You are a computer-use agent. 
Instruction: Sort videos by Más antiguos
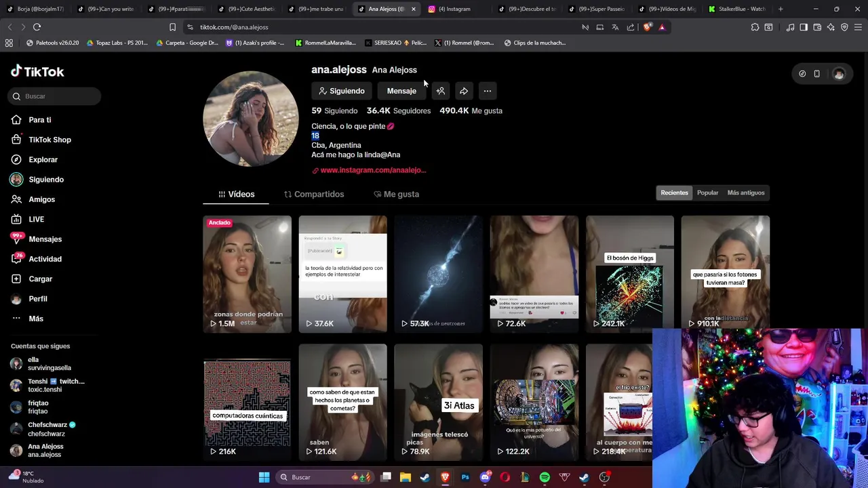(746, 193)
